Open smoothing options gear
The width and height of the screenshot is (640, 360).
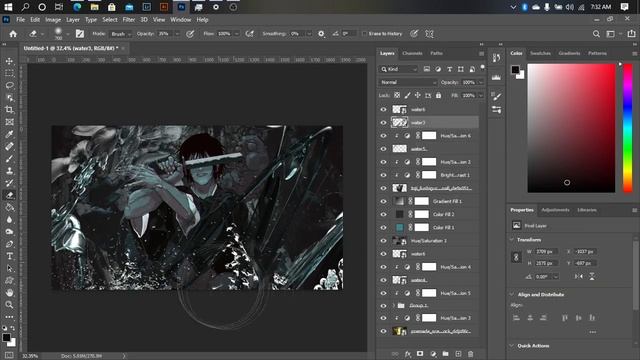(x=321, y=34)
